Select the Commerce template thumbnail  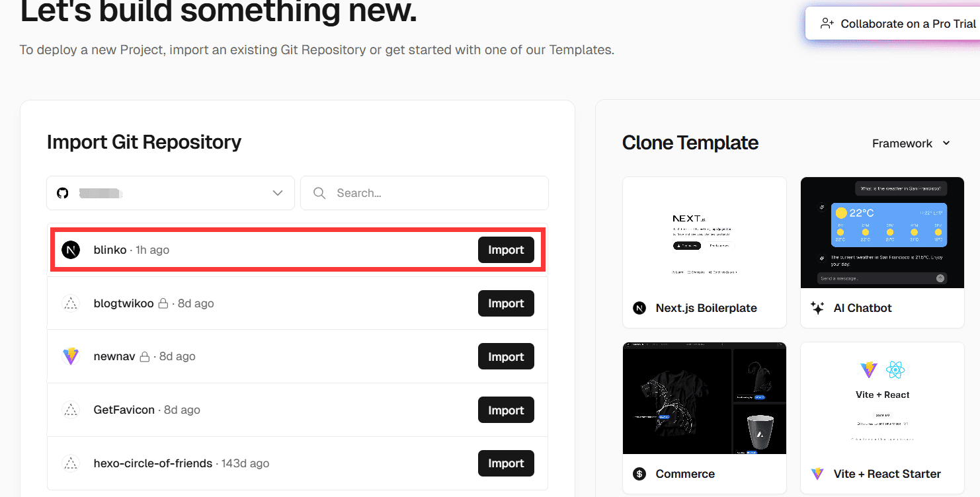[x=704, y=398]
